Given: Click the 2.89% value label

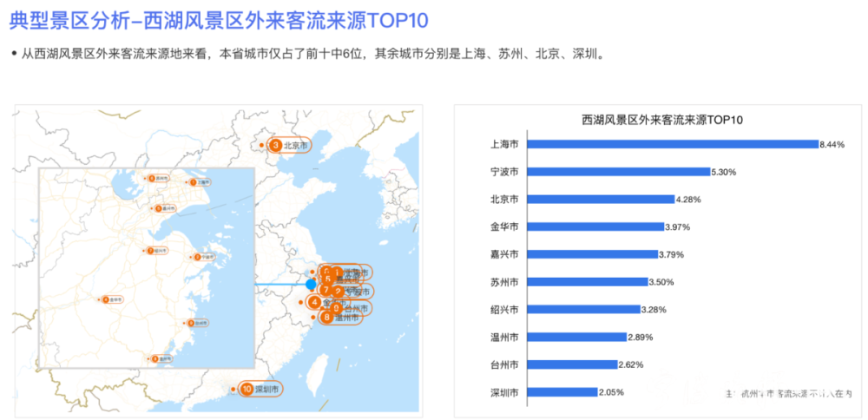Looking at the screenshot, I should tap(641, 337).
